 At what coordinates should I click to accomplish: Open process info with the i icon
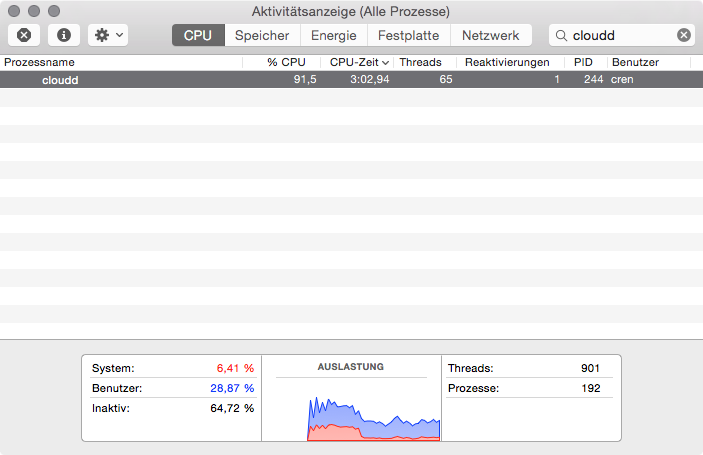pyautogui.click(x=64, y=35)
